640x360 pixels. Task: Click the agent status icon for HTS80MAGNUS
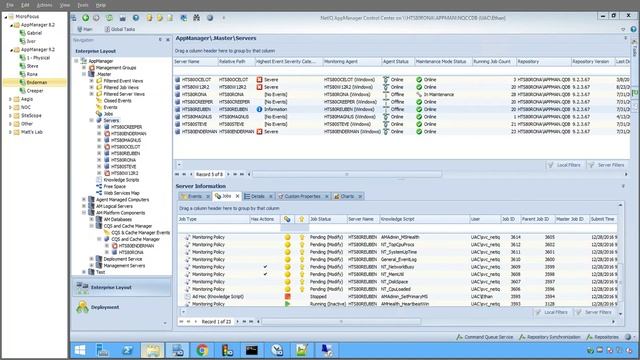click(386, 117)
